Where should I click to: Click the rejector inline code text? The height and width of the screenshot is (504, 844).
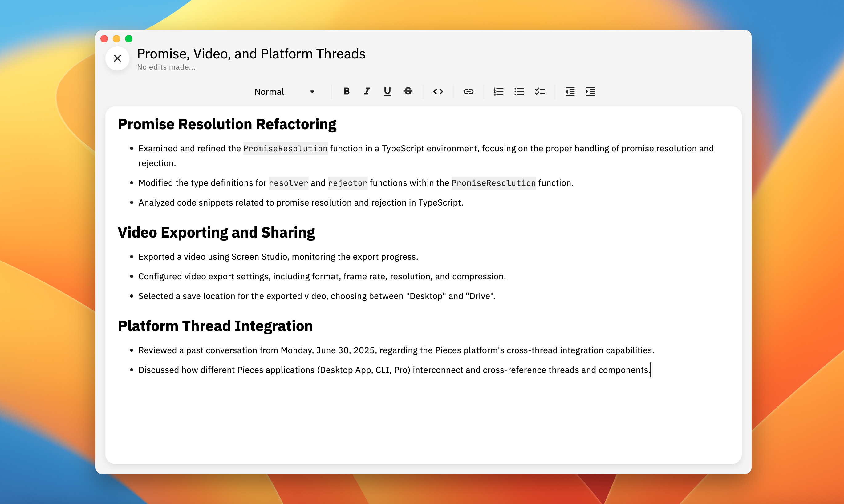pos(347,183)
